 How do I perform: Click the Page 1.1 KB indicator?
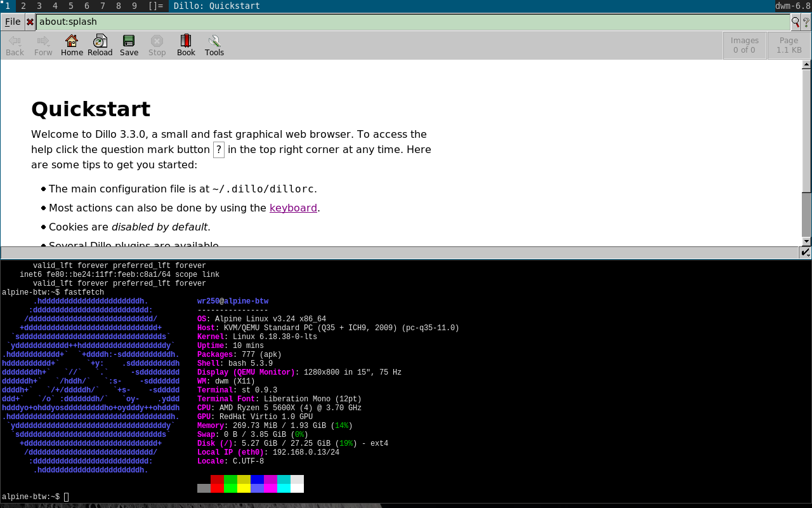(789, 46)
